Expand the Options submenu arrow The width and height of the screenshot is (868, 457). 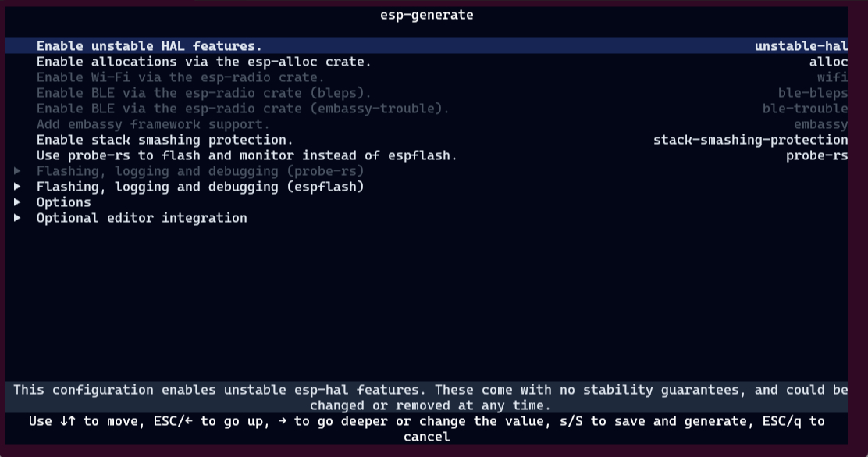pos(17,202)
